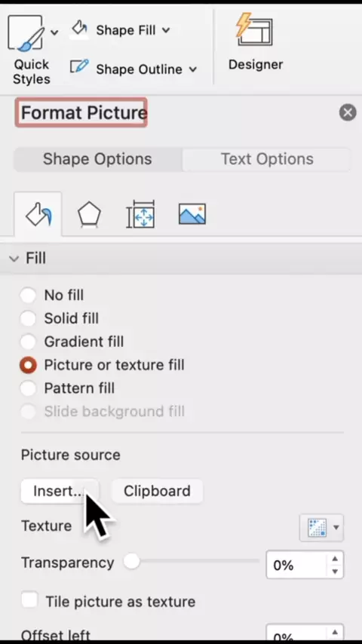Click the Shape Fill paint bucket icon
The image size is (362, 644).
79,29
